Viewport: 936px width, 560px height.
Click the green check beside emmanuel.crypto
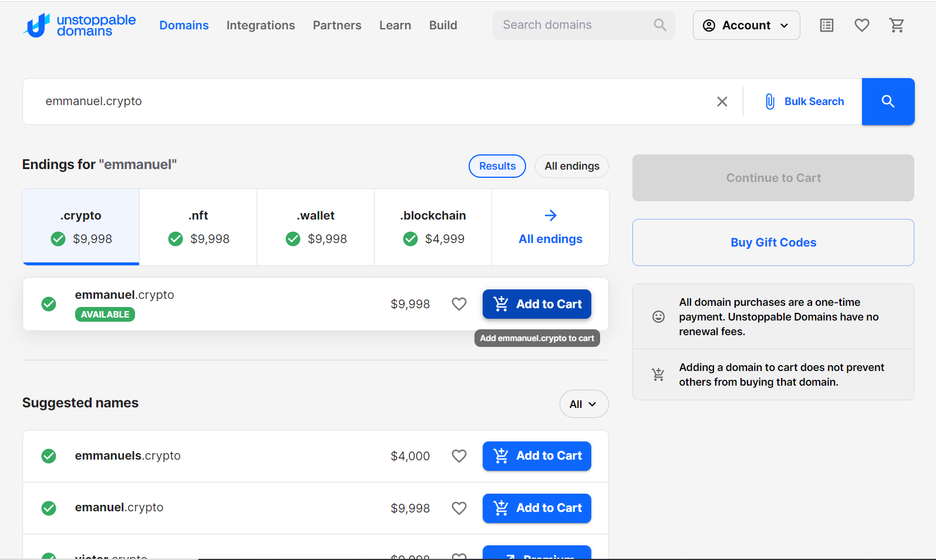pyautogui.click(x=49, y=304)
